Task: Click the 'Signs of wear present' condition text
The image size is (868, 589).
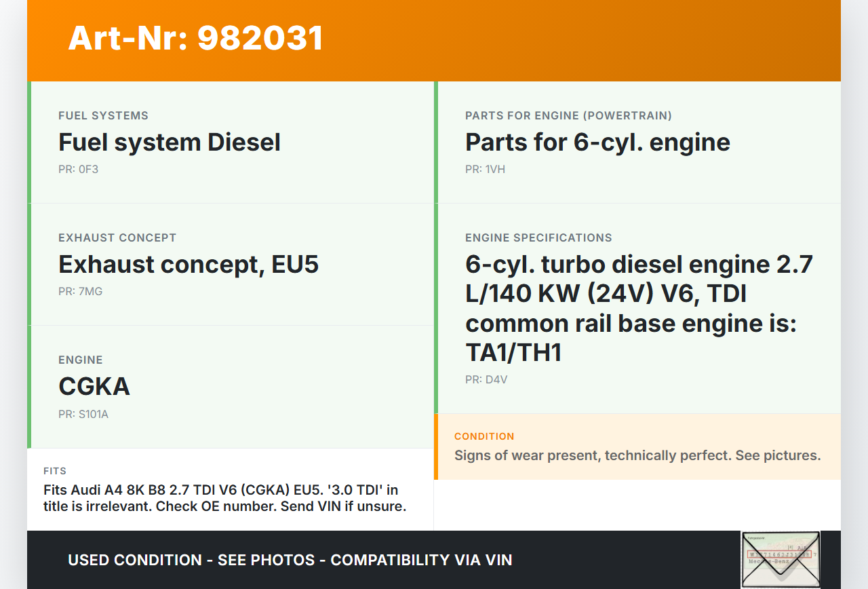Action: (637, 455)
